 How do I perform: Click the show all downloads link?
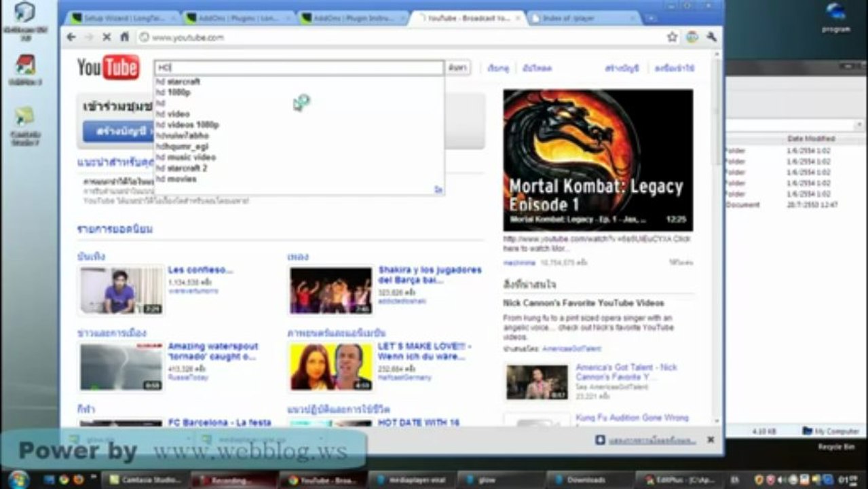click(x=652, y=440)
